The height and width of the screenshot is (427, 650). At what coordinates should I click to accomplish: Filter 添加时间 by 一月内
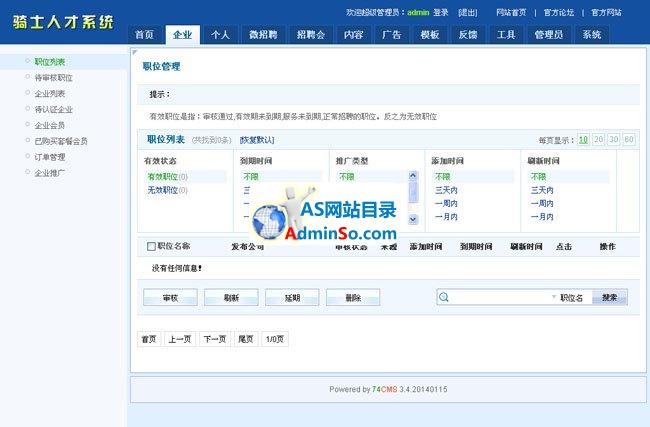(x=446, y=217)
